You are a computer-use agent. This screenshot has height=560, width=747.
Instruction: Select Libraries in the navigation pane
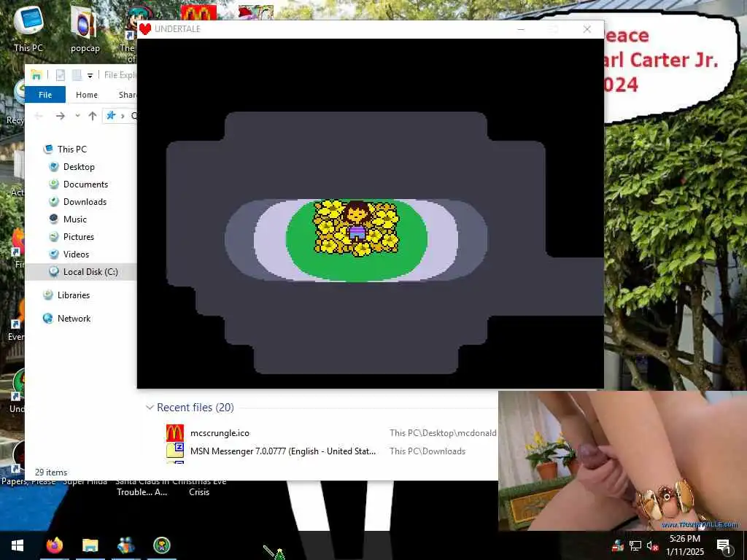coord(74,295)
